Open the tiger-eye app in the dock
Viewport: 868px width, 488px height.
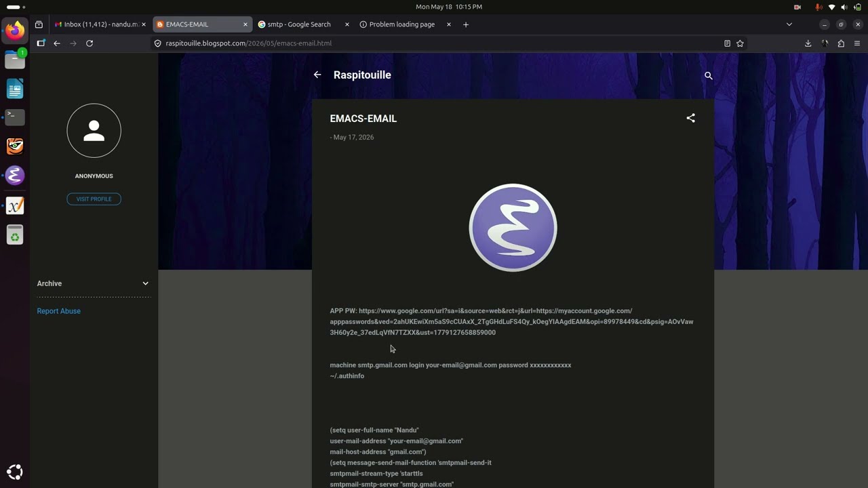[15, 146]
